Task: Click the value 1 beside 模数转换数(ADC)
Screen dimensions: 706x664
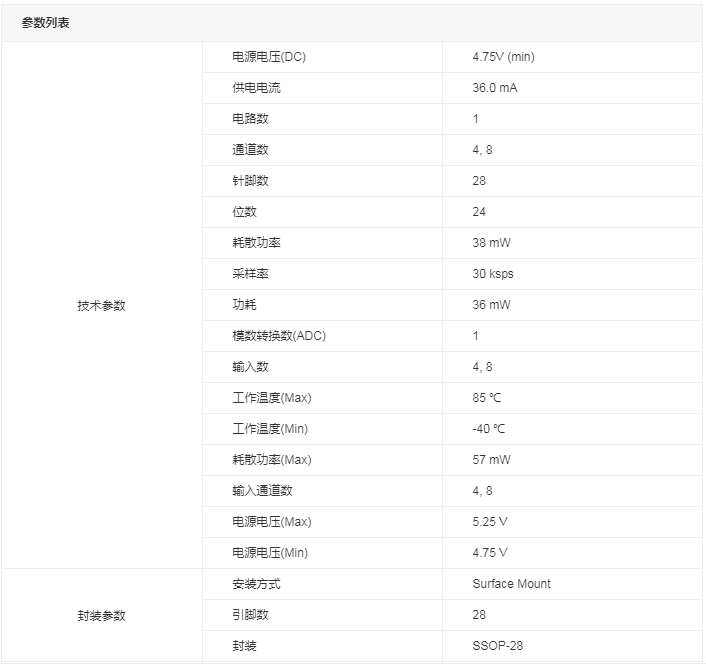Action: [x=475, y=336]
